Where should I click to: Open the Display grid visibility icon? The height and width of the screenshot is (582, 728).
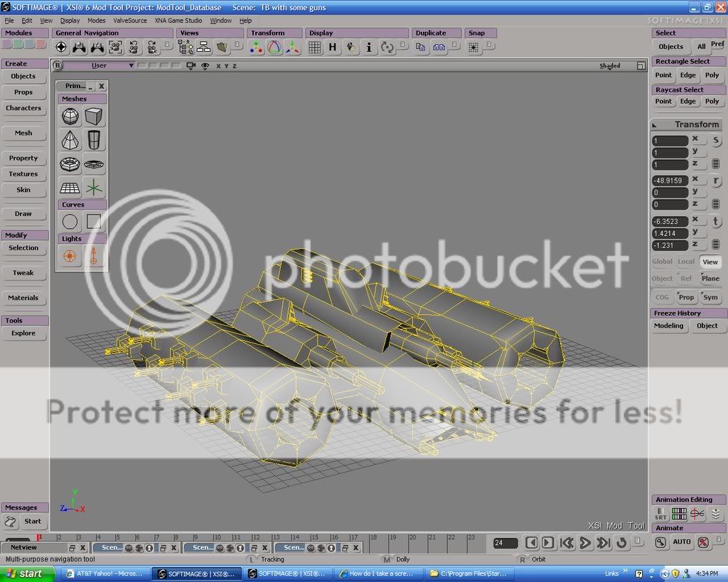[x=314, y=48]
